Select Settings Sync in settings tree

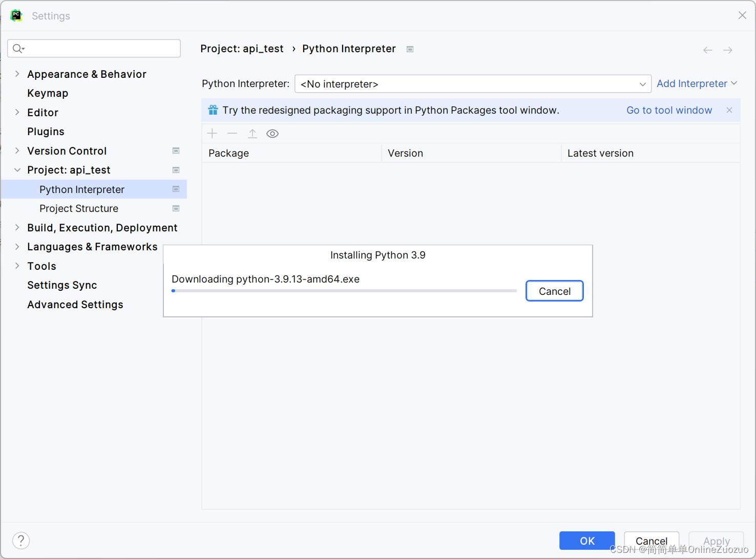62,285
